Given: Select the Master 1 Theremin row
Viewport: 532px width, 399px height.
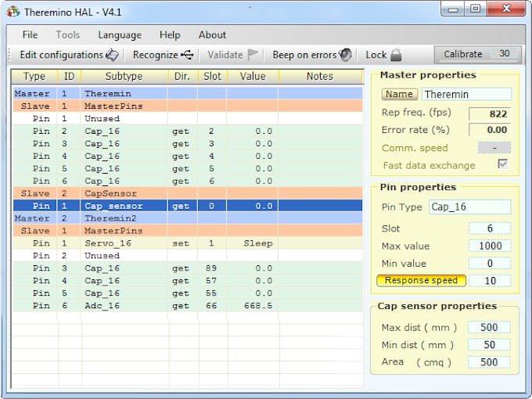Looking at the screenshot, I should tap(188, 94).
